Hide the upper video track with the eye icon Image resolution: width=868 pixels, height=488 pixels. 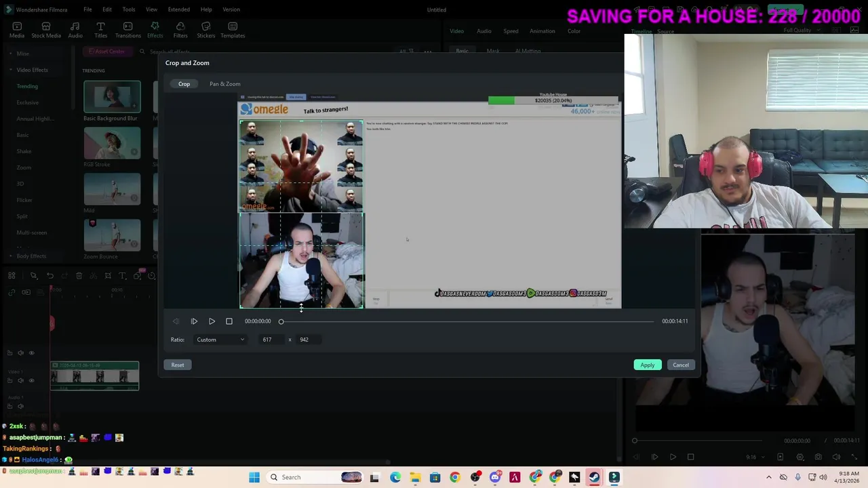point(31,353)
